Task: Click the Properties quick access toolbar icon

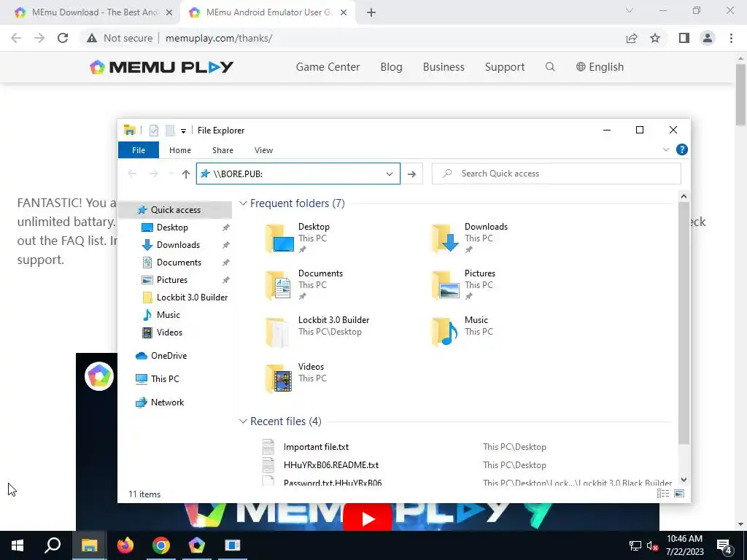Action: click(153, 130)
